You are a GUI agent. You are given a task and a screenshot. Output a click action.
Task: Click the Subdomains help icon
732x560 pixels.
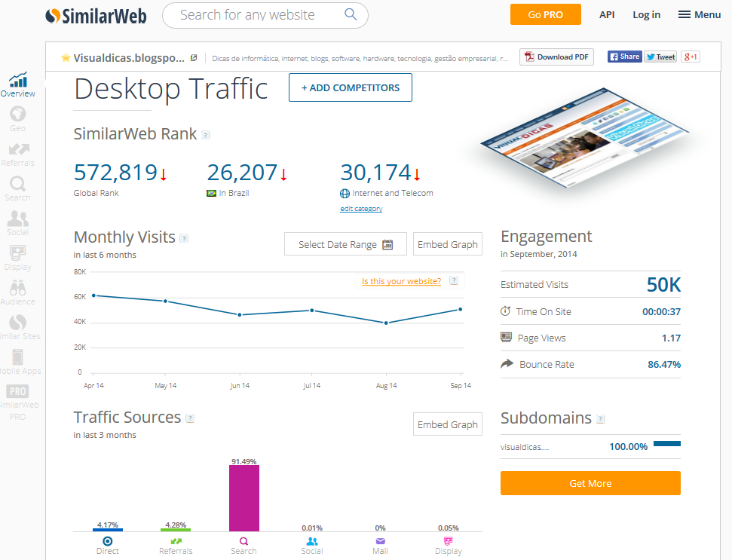pyautogui.click(x=601, y=419)
